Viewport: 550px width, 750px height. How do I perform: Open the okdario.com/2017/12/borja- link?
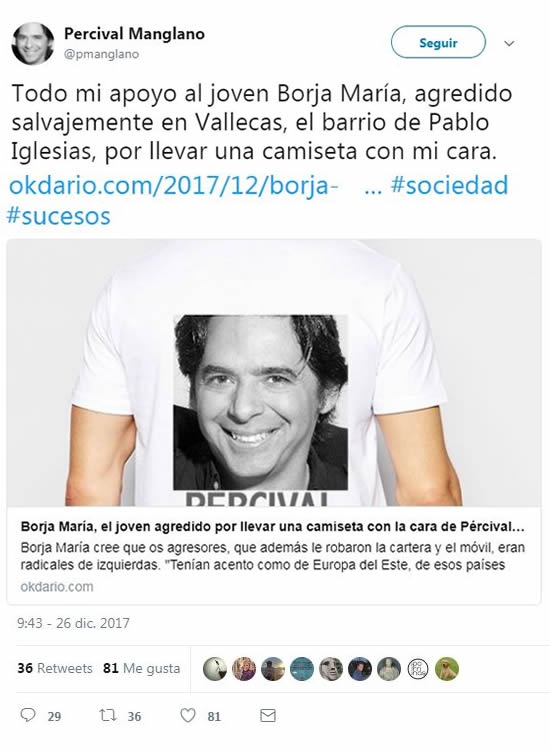[x=174, y=186]
